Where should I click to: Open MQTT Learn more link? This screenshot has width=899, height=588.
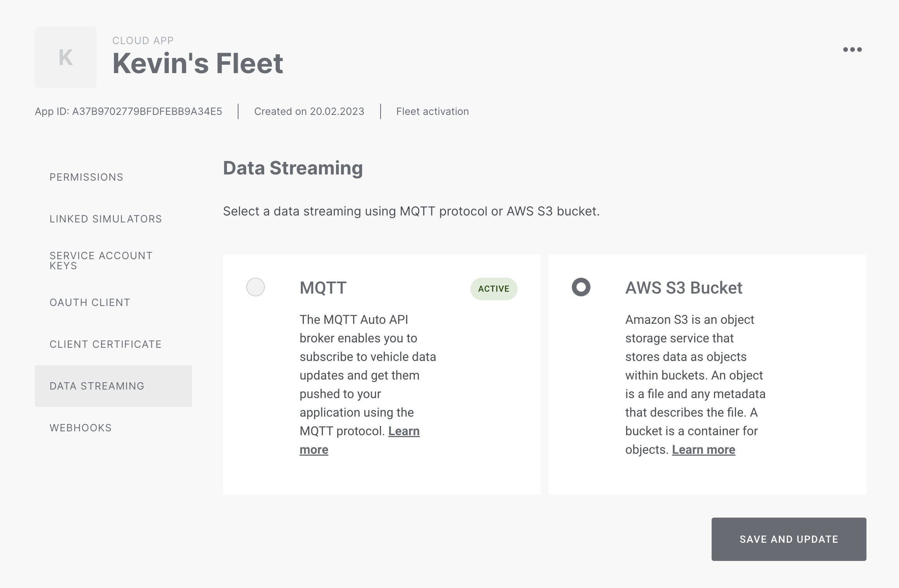(x=404, y=431)
